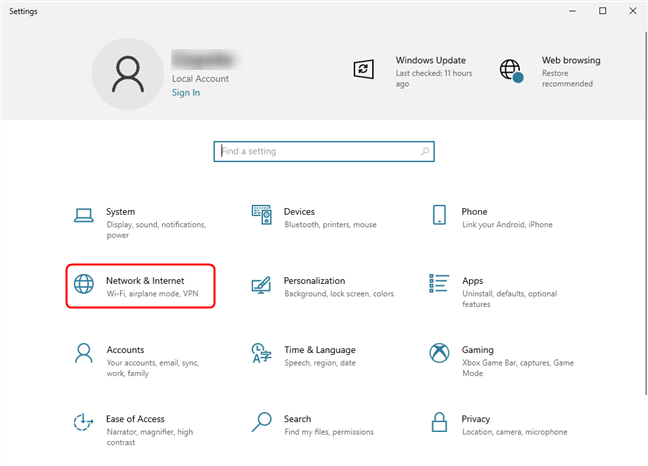Open the Personalization paintbrush icon
The width and height of the screenshot is (648, 466).
[261, 285]
